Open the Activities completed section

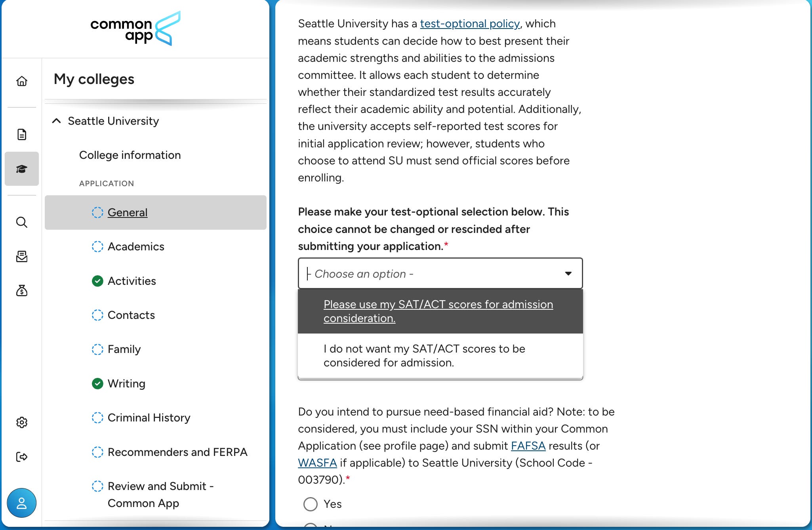click(x=132, y=281)
